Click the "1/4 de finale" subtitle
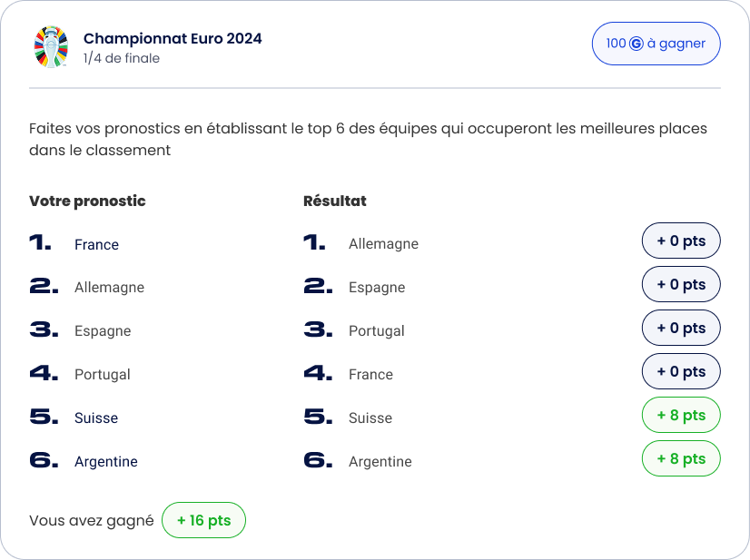The height and width of the screenshot is (560, 750). [122, 58]
